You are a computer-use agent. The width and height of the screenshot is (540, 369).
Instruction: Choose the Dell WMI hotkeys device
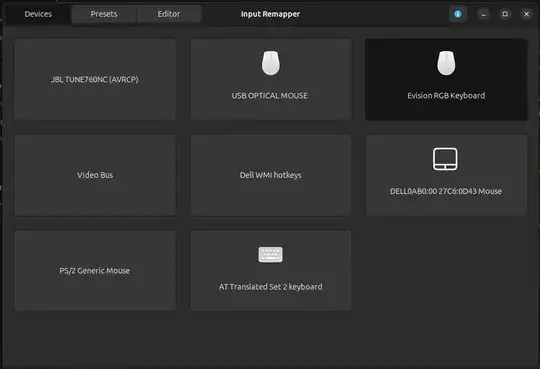270,175
